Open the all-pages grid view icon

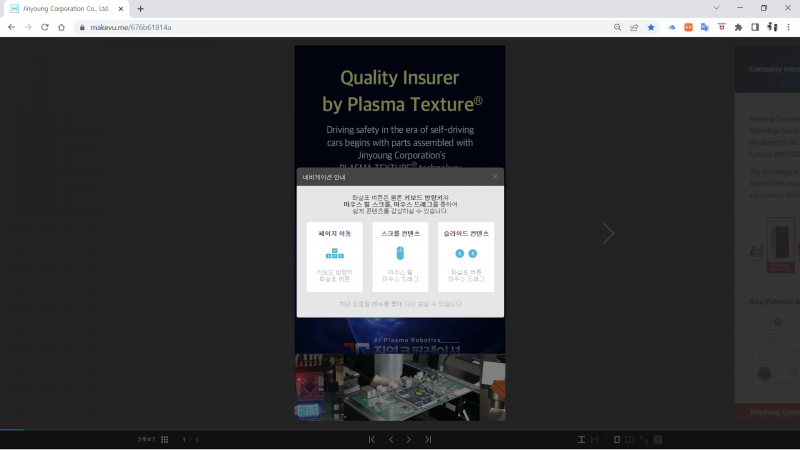click(164, 439)
